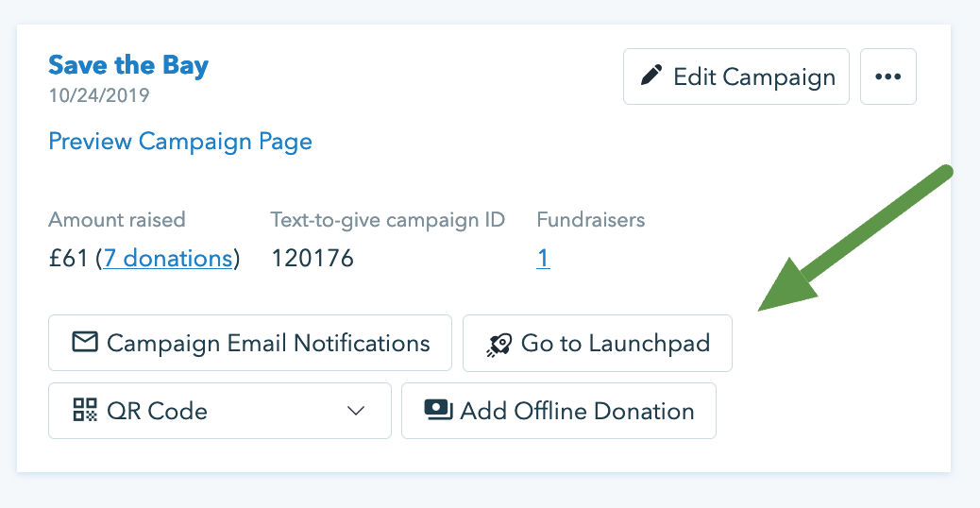
Task: Follow the Preview Campaign Page link
Action: click(x=180, y=142)
